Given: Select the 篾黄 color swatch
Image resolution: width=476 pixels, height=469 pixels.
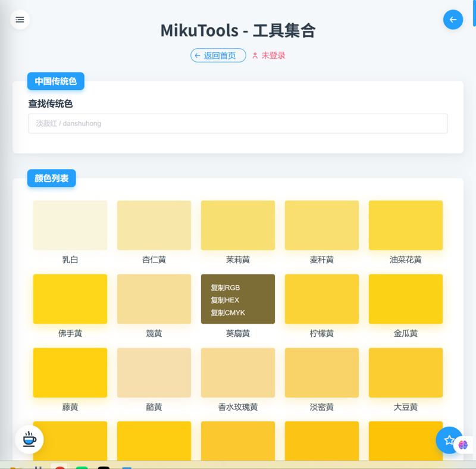Looking at the screenshot, I should click(154, 299).
